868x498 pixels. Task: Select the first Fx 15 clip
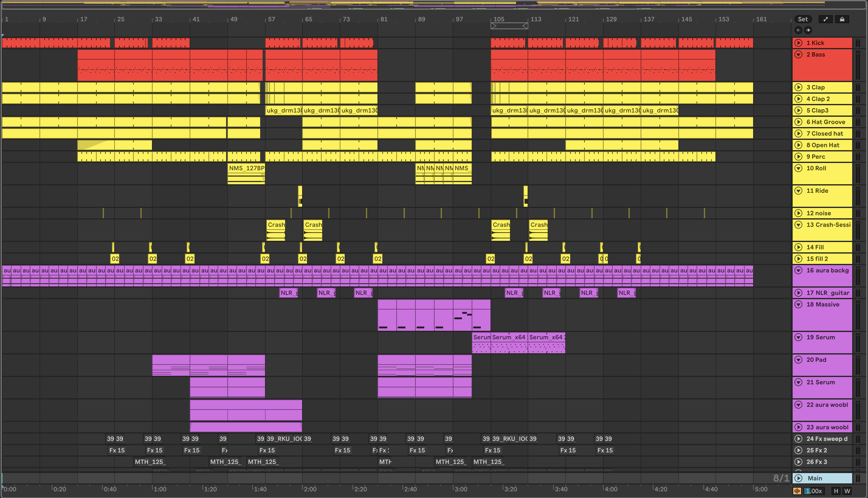(x=117, y=450)
